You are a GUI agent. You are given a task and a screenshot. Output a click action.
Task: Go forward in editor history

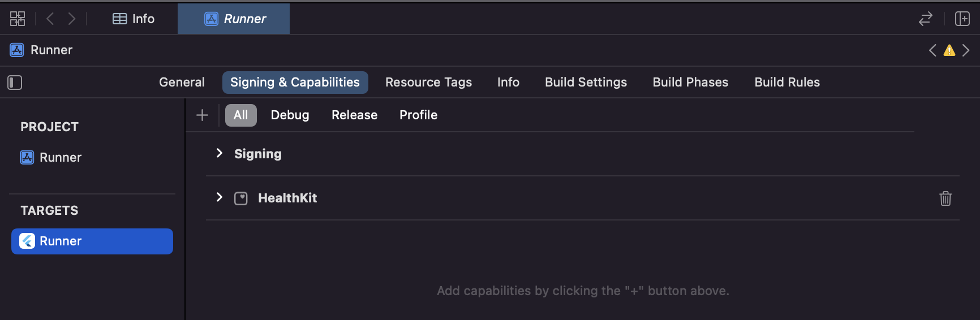coord(72,19)
